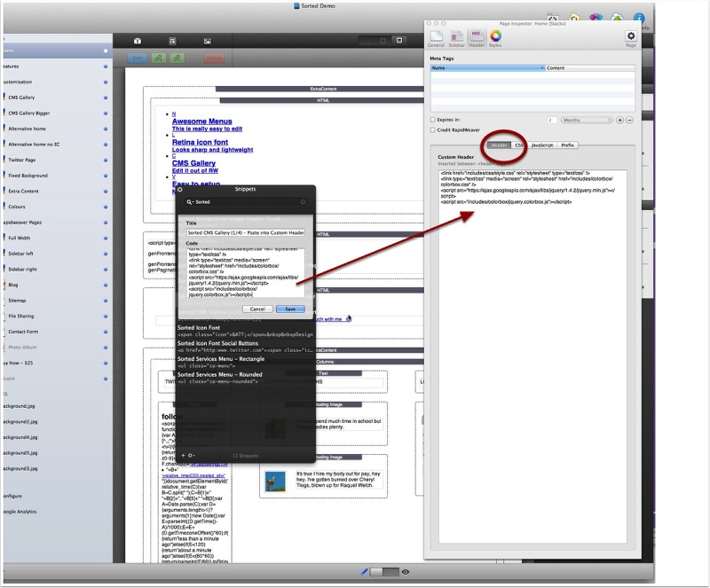Open the CMS Gallery link on page
This screenshot has height=588, width=710.
[193, 163]
